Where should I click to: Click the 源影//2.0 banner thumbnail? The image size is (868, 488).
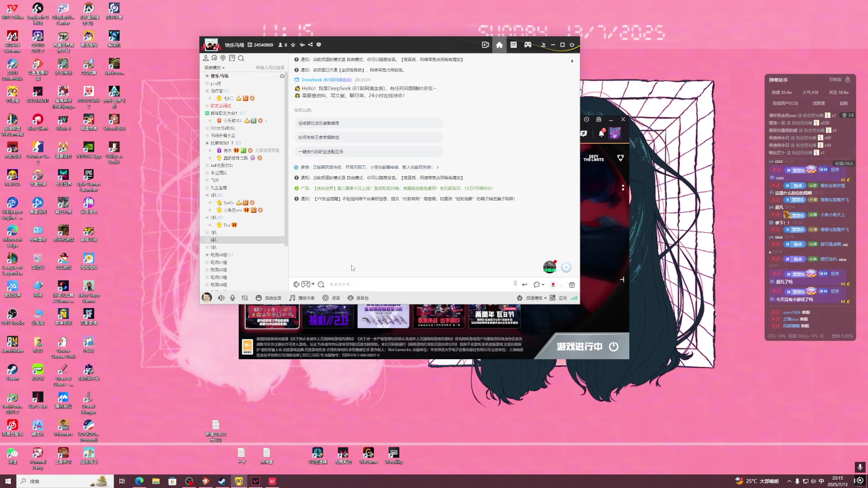coord(328,316)
